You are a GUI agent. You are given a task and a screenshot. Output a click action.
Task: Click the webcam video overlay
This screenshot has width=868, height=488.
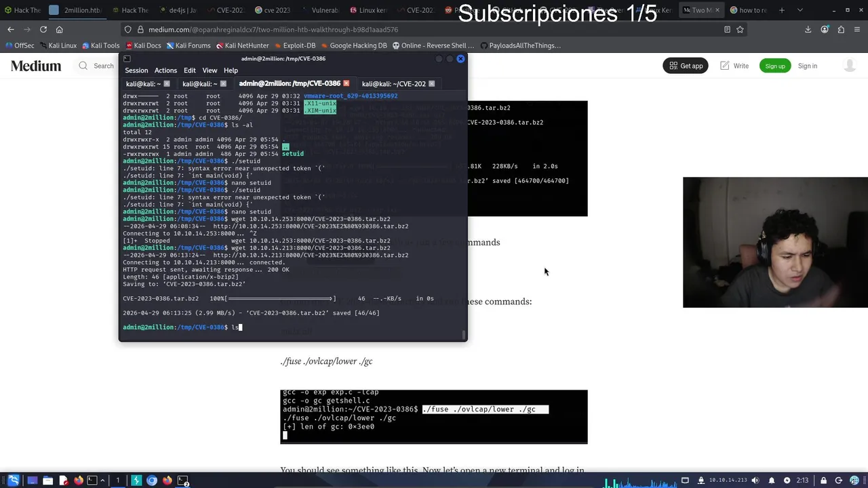[775, 242]
